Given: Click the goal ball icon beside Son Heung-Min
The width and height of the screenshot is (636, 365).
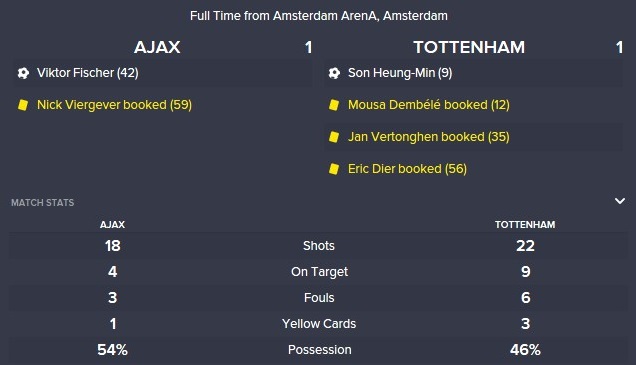Looking at the screenshot, I should [x=334, y=73].
